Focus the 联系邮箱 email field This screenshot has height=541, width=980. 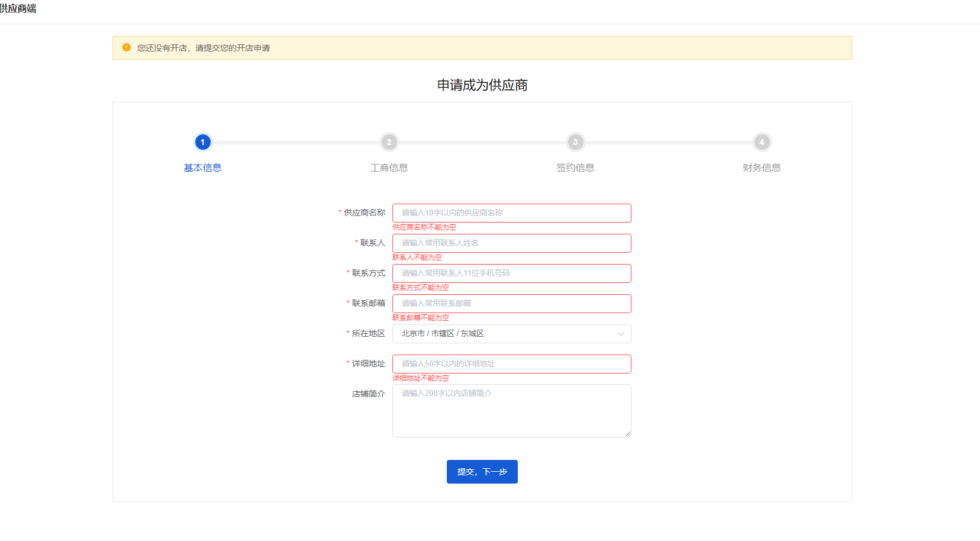512,304
